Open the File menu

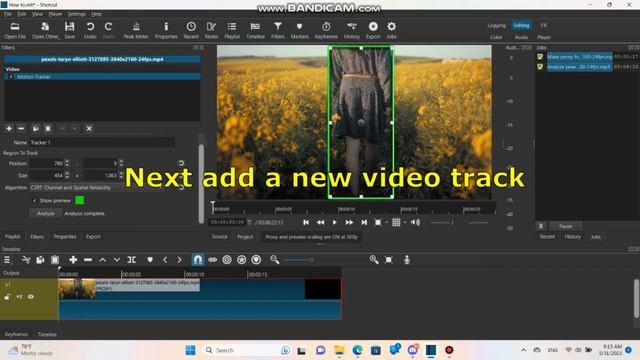8,14
